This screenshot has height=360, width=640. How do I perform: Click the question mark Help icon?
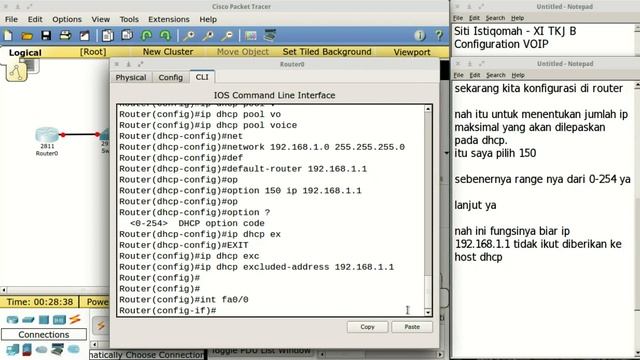point(439,36)
